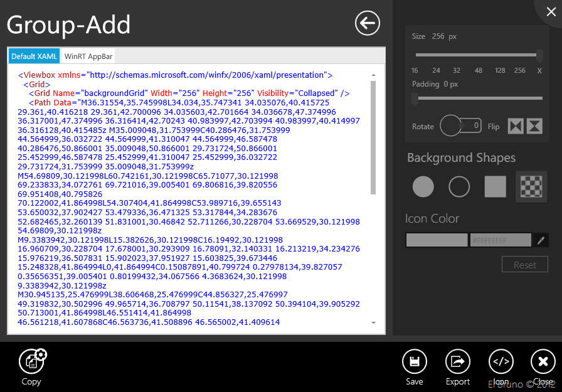562x392 pixels.
Task: Click the Export icon
Action: 457,361
